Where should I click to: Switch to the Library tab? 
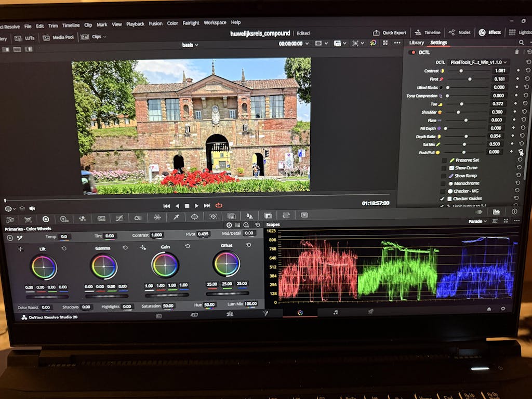tap(416, 43)
